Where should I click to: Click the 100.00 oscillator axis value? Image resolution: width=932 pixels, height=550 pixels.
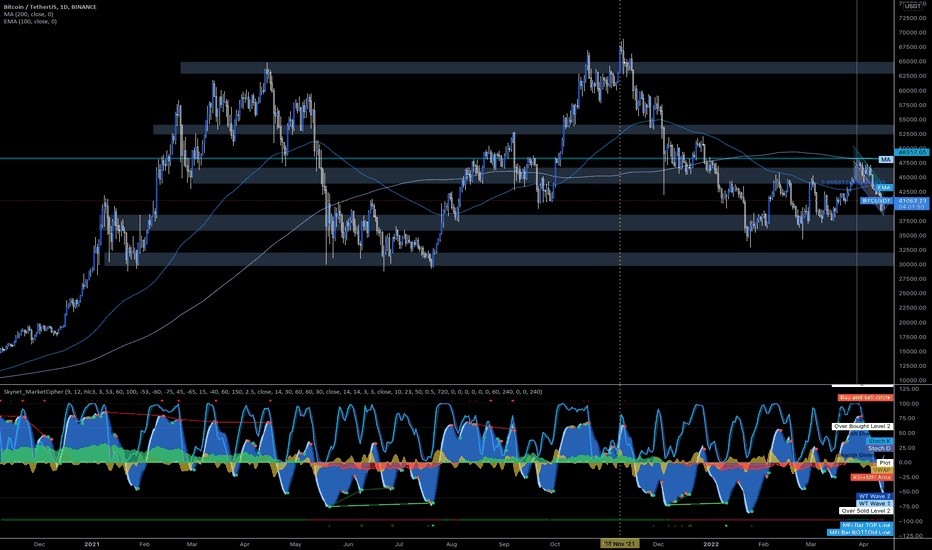[911, 403]
